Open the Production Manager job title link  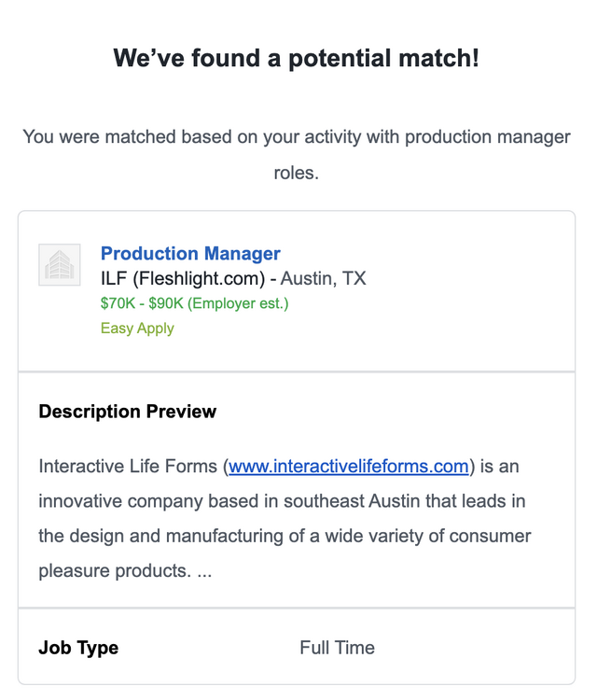[190, 254]
